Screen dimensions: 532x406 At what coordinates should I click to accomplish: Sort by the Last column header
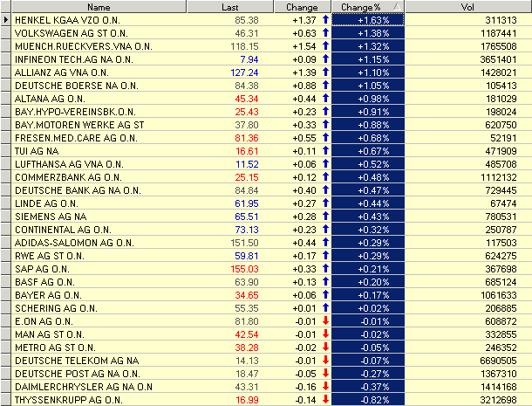click(230, 6)
